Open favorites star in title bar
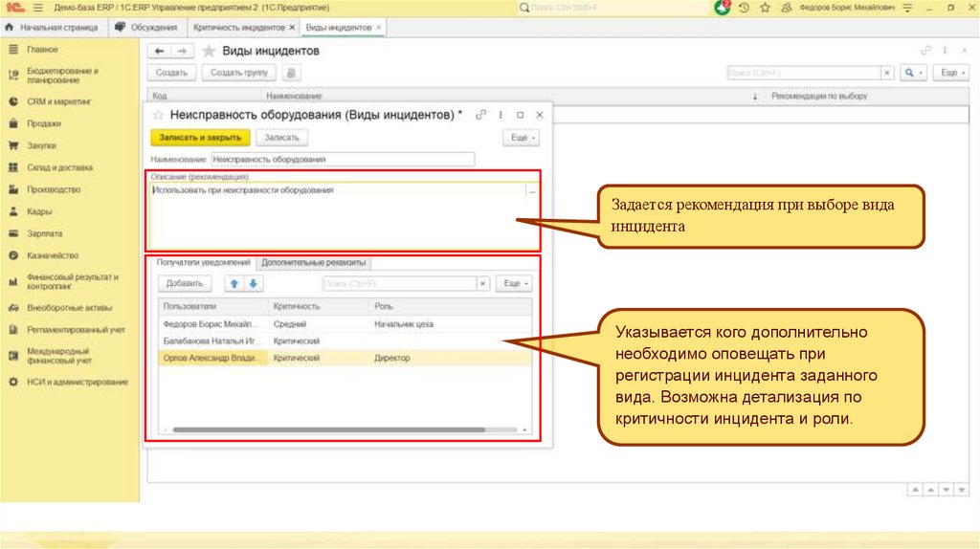The height and width of the screenshot is (549, 980). [765, 8]
